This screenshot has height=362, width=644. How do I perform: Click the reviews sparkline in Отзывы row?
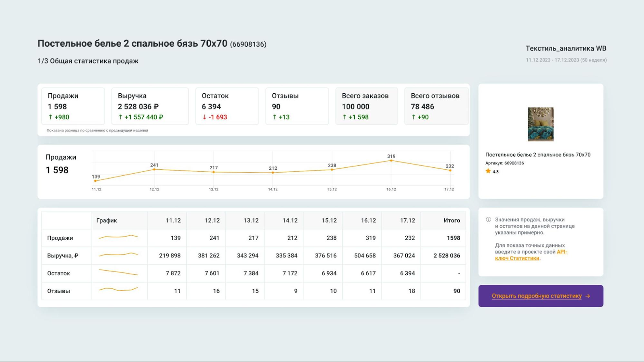(x=118, y=290)
